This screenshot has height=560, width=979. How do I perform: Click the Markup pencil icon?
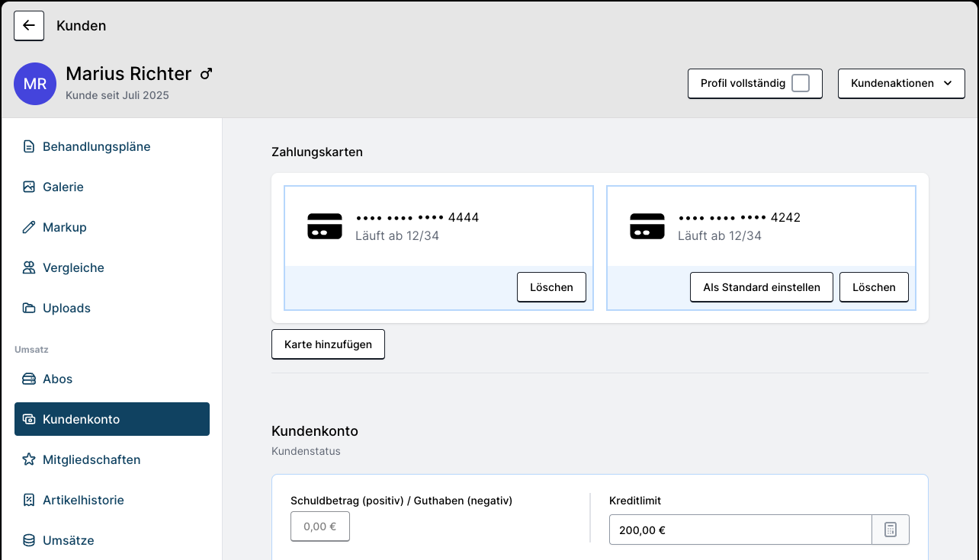(29, 227)
